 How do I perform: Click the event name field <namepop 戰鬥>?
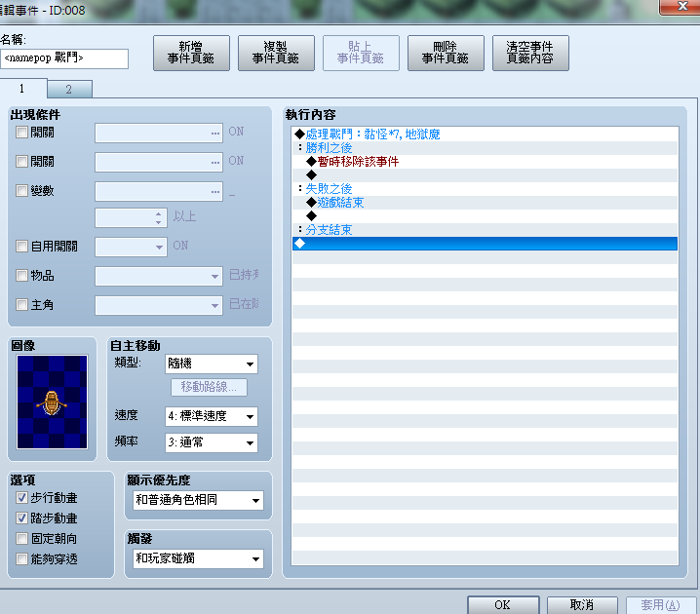[x=64, y=58]
